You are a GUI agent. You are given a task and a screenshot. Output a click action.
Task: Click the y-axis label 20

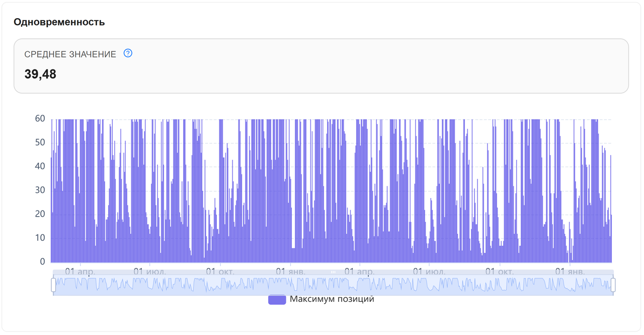pos(40,214)
